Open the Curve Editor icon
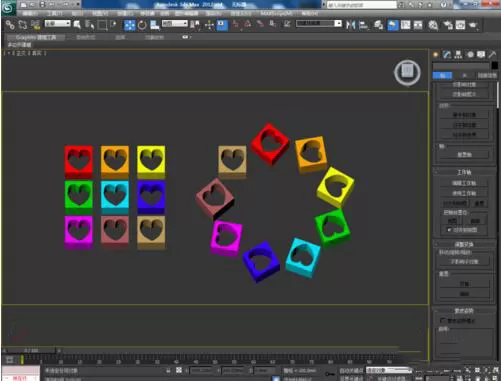 pos(406,25)
